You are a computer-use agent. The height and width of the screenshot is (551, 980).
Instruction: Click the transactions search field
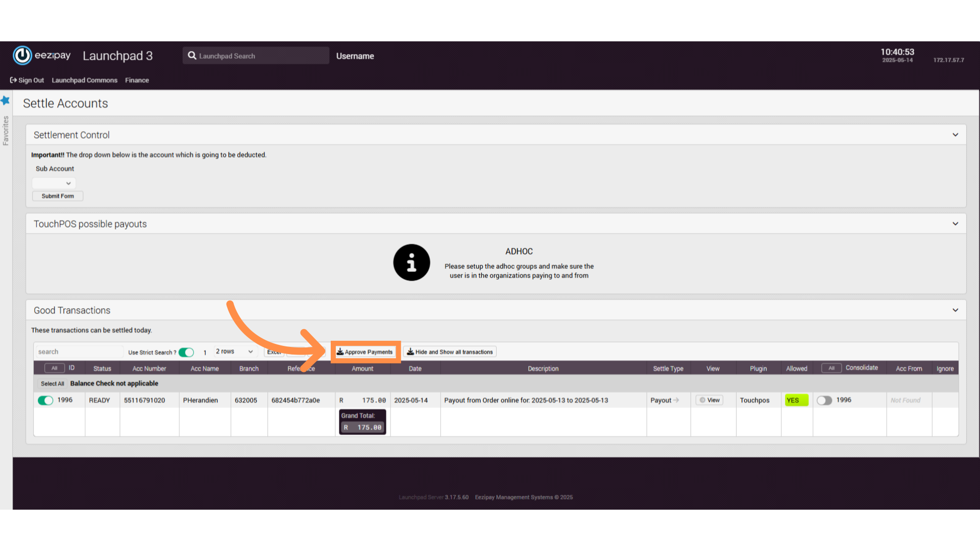pos(79,352)
